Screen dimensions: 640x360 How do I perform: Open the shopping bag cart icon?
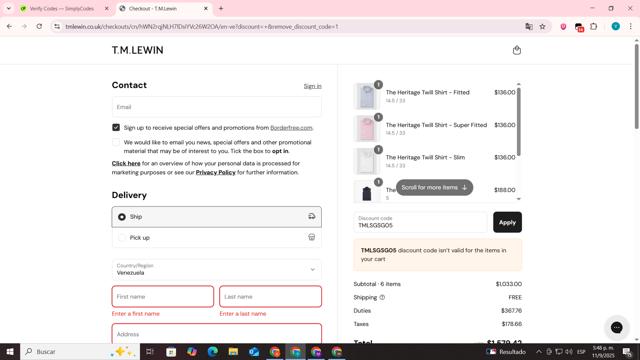tap(516, 50)
